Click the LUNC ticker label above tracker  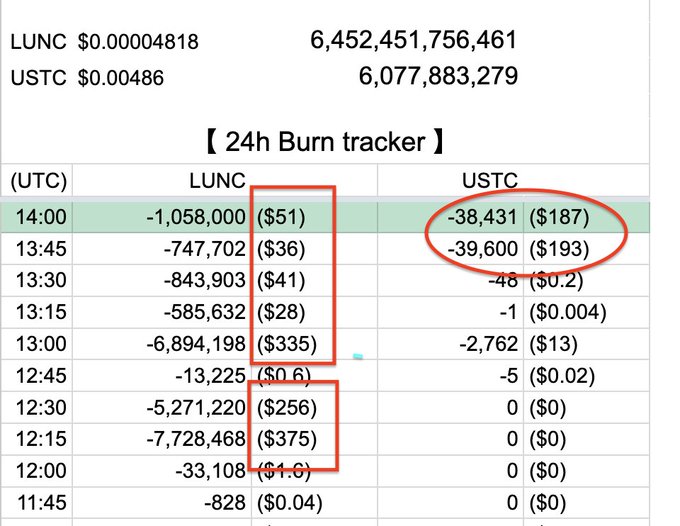(38, 42)
